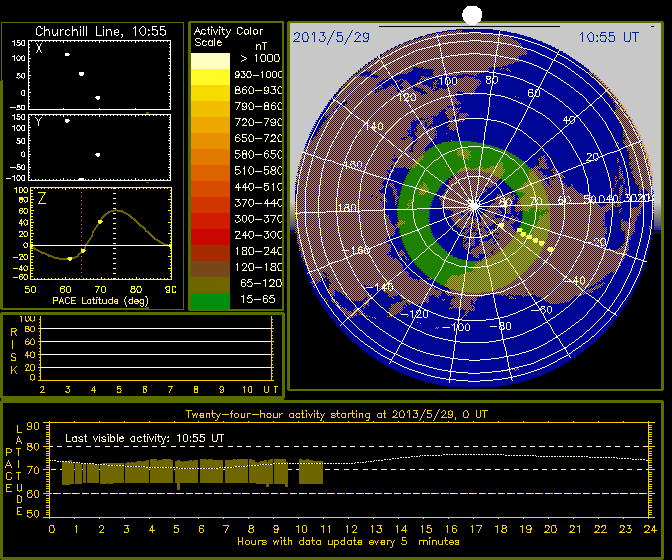672x560 pixels.
Task: Click the vertical 'RISK' label
Action: 14,351
